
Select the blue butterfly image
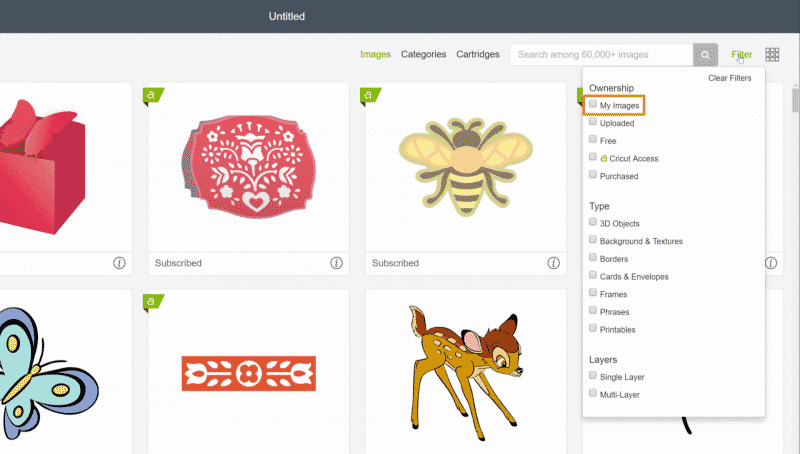49,372
